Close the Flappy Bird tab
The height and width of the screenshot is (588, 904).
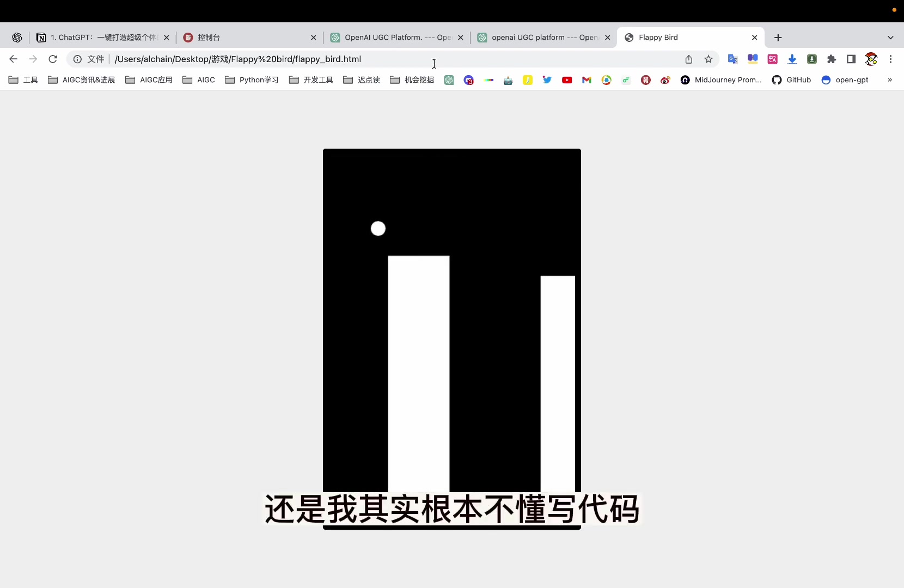pyautogui.click(x=755, y=38)
